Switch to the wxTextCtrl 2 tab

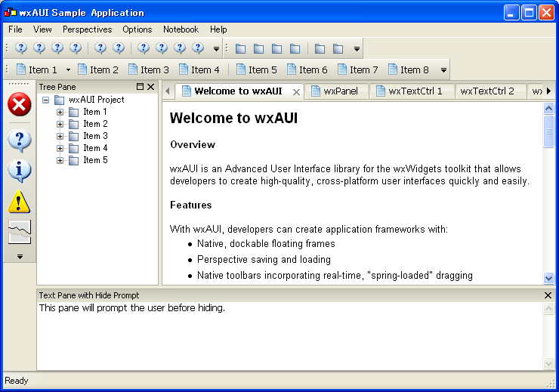point(490,91)
